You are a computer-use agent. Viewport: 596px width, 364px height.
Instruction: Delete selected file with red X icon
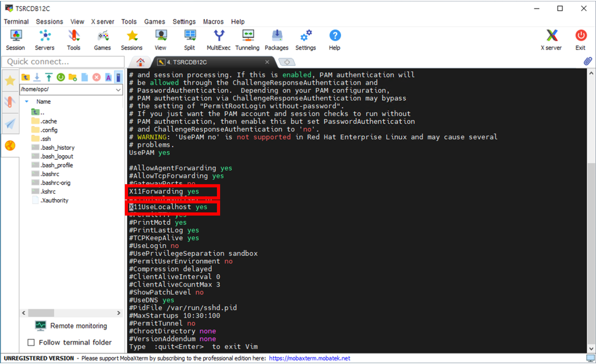click(x=97, y=77)
